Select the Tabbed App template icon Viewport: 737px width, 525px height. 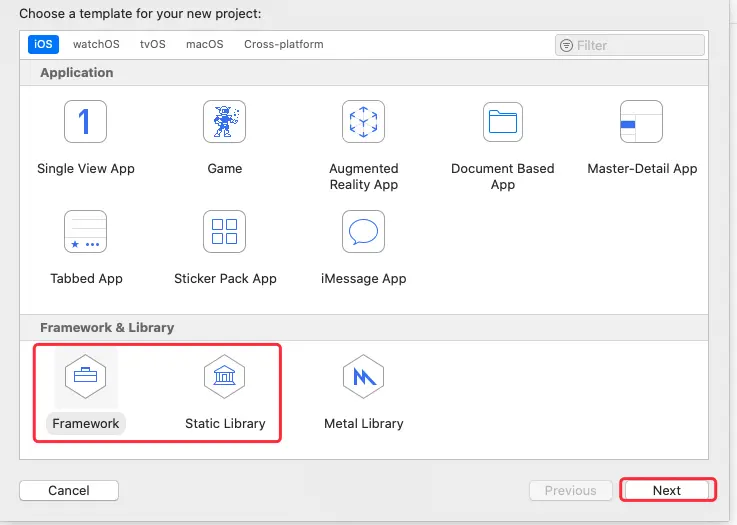pos(85,232)
